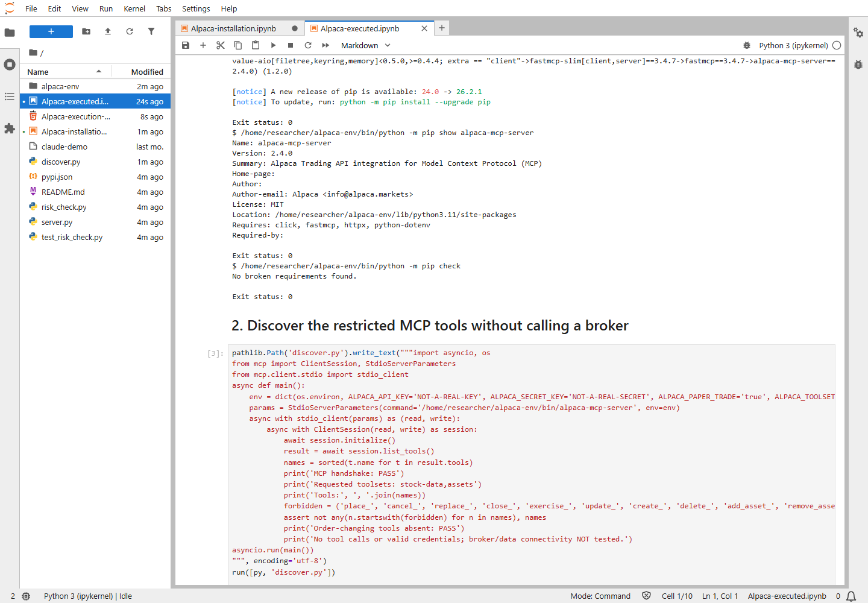Refresh the file browser listing
The image size is (868, 603).
[x=130, y=31]
